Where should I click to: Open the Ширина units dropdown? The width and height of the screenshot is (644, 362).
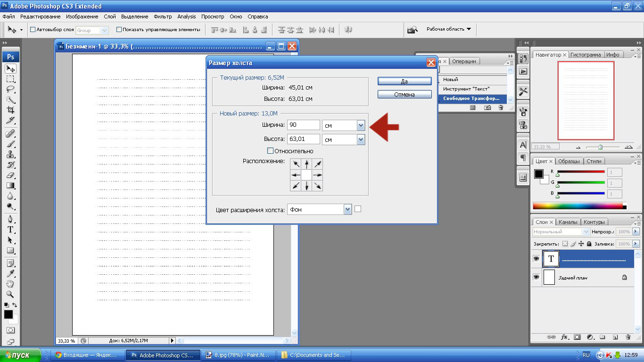pyautogui.click(x=361, y=125)
